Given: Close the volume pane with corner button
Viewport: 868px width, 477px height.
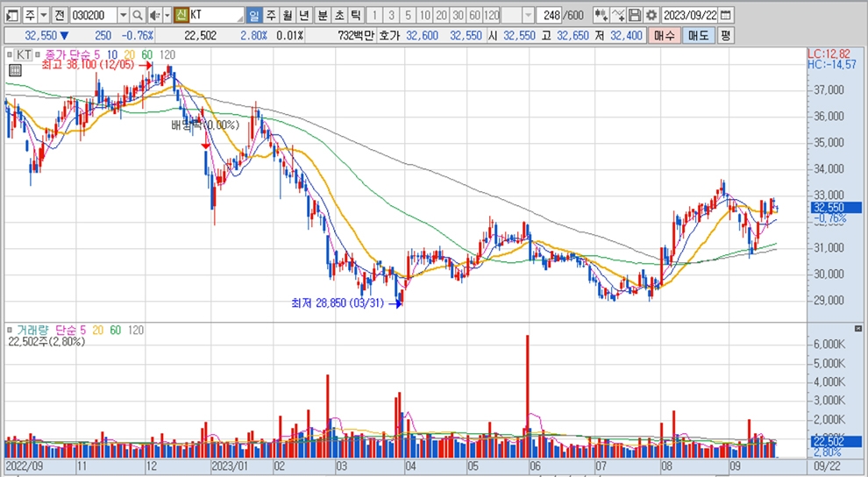Looking at the screenshot, I should click(858, 329).
